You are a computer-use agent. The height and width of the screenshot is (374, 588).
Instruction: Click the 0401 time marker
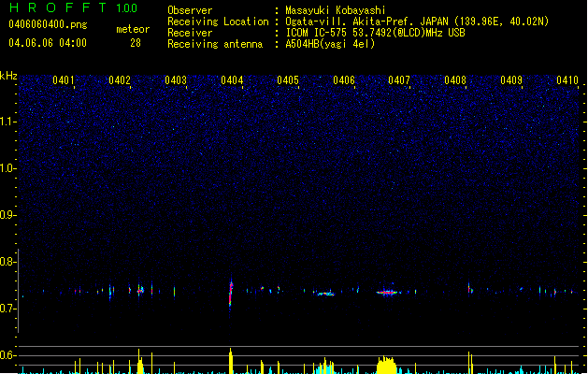[x=64, y=80]
